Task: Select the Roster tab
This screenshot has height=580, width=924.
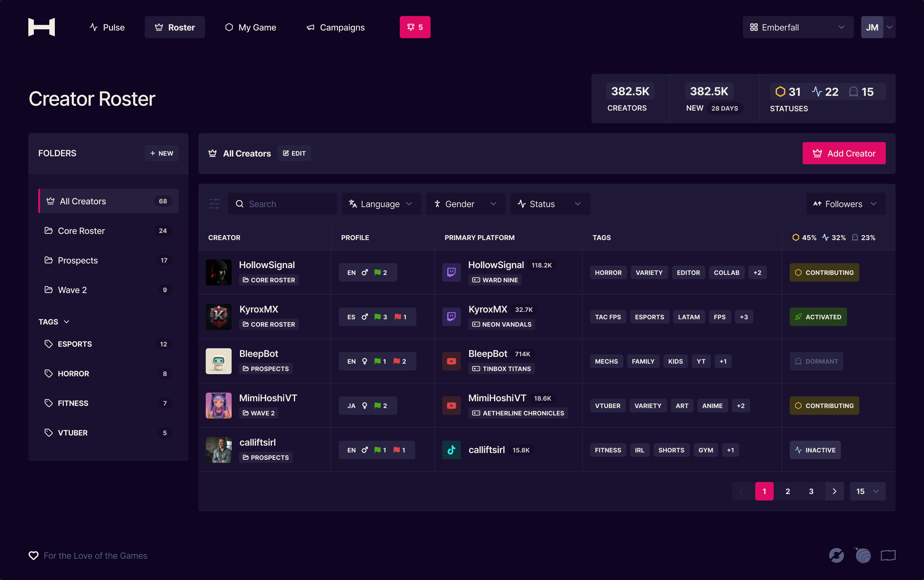Action: pyautogui.click(x=175, y=27)
